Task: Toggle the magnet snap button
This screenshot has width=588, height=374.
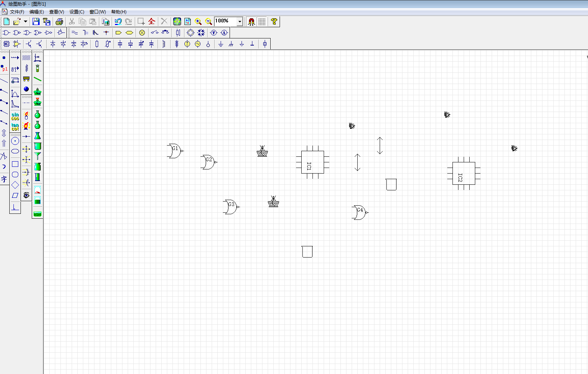Action: tap(252, 22)
